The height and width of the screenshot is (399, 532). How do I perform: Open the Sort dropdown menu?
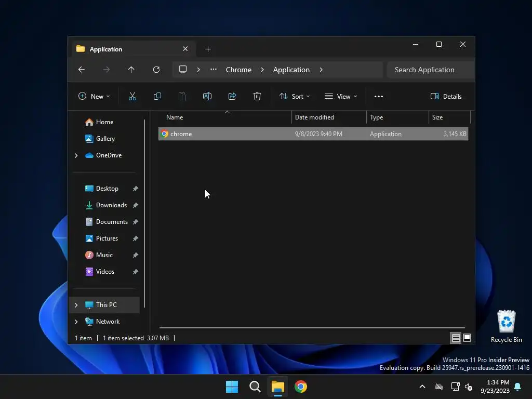pyautogui.click(x=295, y=96)
